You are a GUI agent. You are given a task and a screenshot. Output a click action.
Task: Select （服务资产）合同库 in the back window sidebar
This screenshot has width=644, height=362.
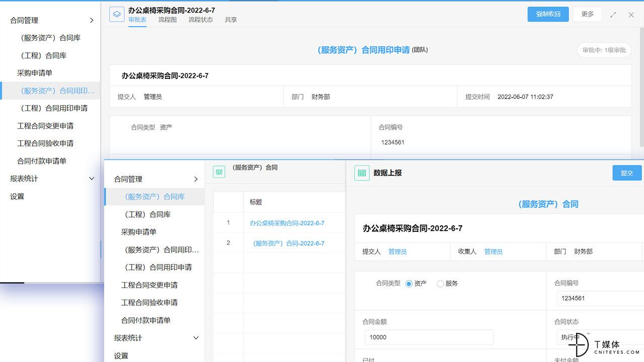pos(50,38)
